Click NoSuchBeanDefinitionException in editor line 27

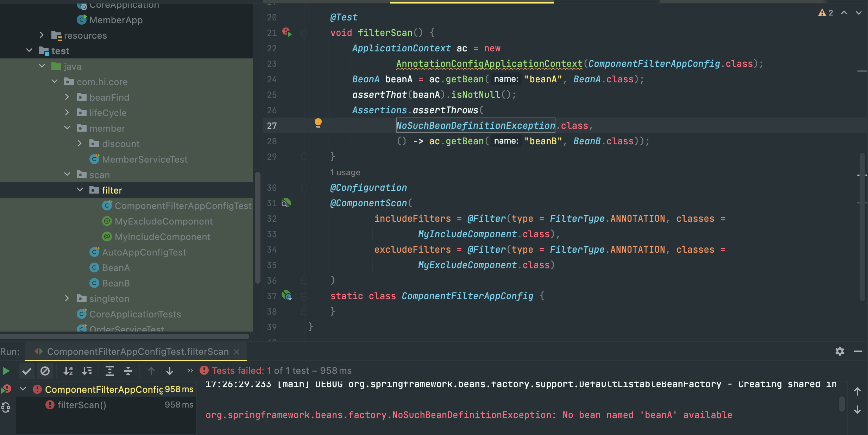[476, 126]
